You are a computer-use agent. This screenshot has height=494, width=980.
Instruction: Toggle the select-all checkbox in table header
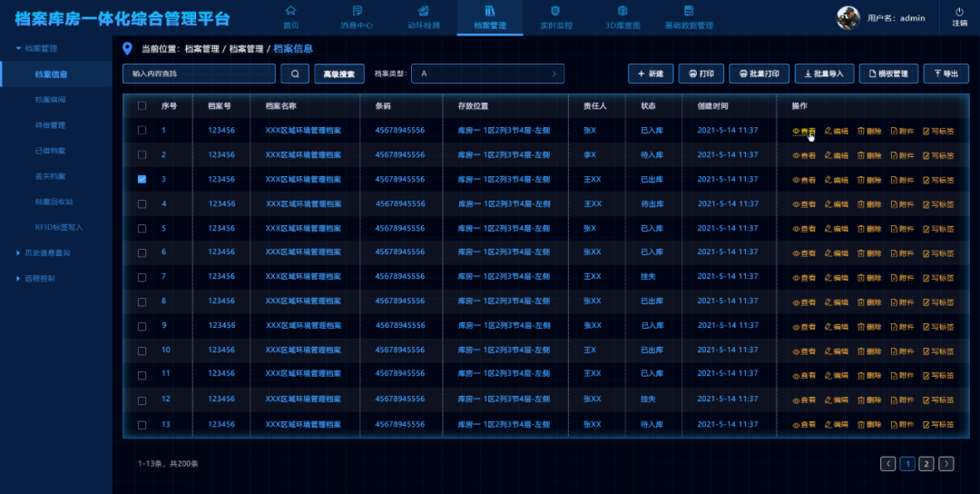(142, 106)
